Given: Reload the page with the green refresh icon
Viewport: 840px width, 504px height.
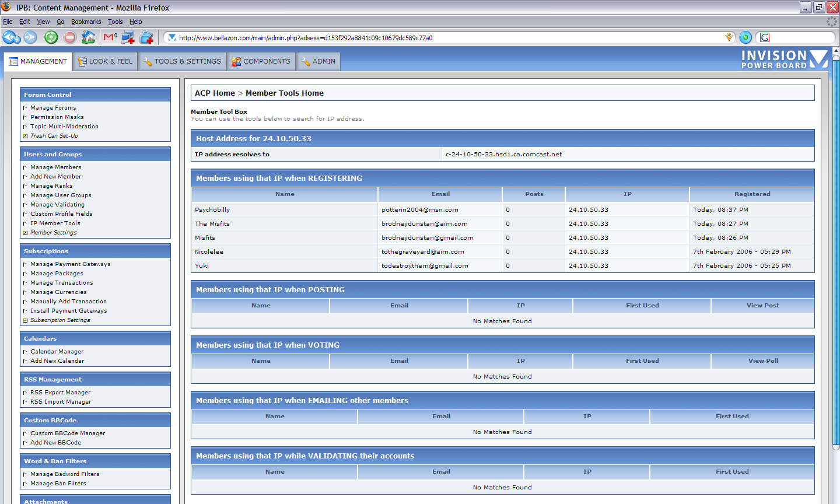Looking at the screenshot, I should 51,37.
